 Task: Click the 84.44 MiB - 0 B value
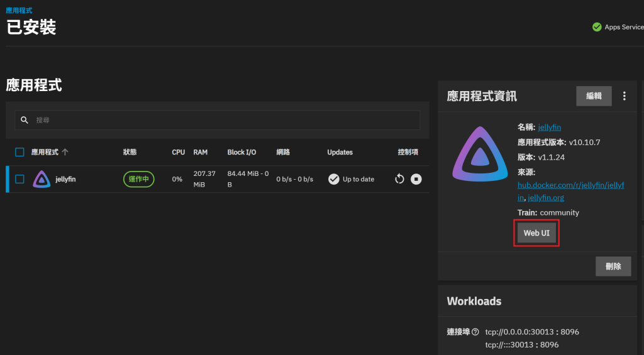[248, 179]
